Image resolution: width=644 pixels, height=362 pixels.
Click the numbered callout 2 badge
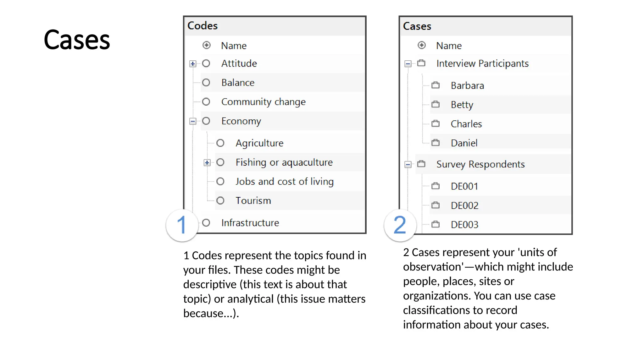(400, 225)
